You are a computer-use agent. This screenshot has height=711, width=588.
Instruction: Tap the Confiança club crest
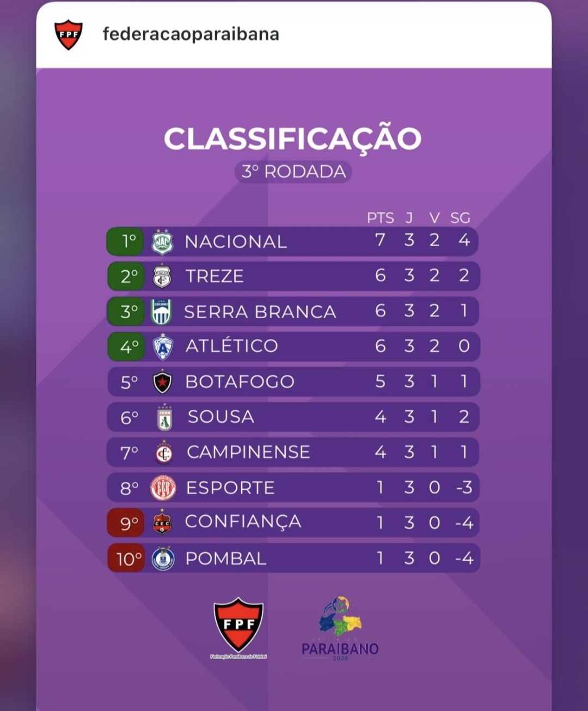point(162,522)
